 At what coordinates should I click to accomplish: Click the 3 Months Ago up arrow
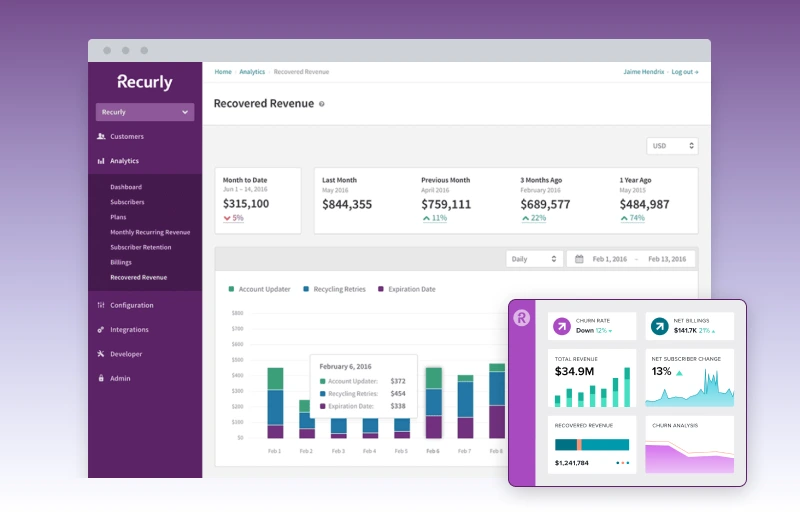point(525,218)
